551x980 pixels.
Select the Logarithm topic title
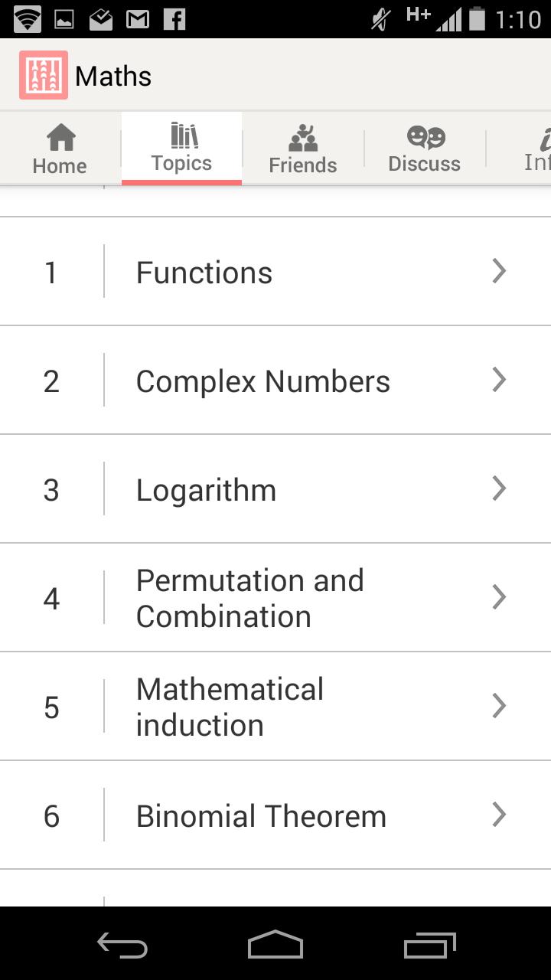(206, 490)
